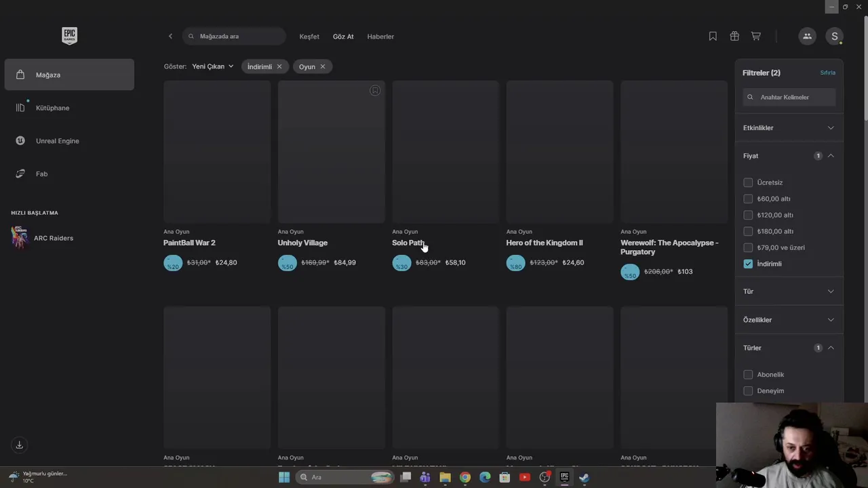868x488 pixels.
Task: Remove the İndirimli filter chip
Action: click(x=279, y=66)
